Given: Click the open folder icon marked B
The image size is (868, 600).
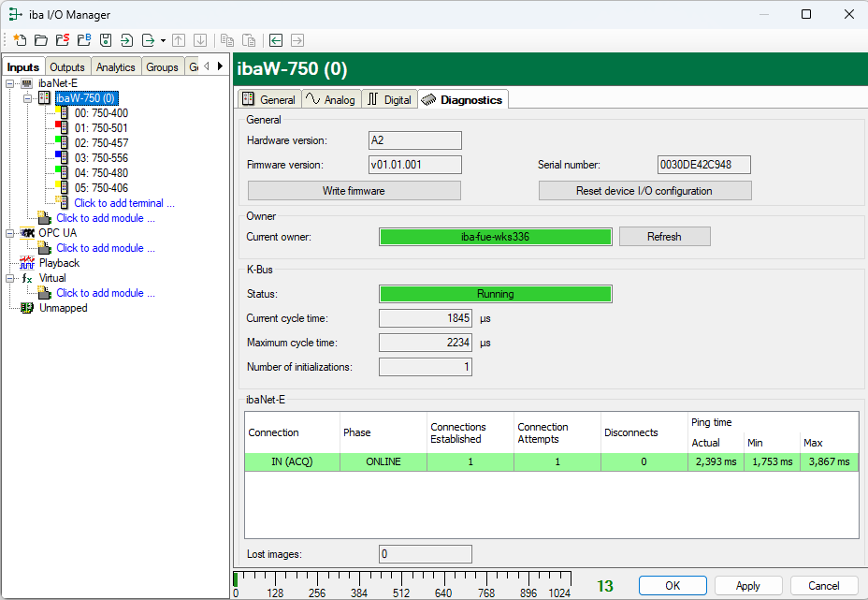Looking at the screenshot, I should tap(84, 40).
